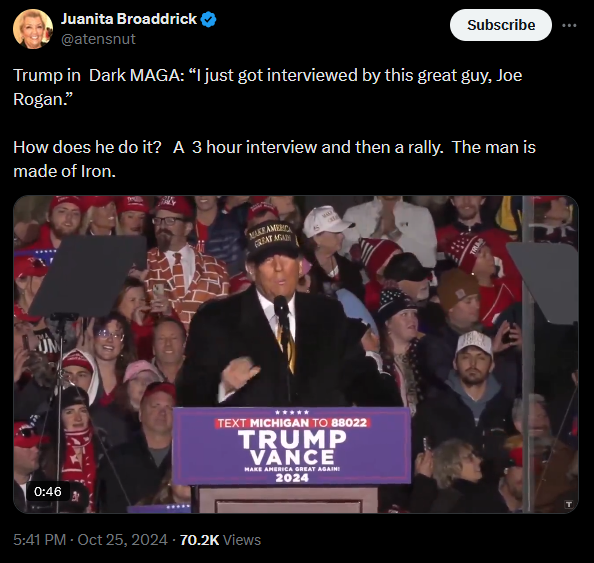Click the 'Trump in Dark MAGA' tweet text
594x563 pixels.
coord(267,87)
